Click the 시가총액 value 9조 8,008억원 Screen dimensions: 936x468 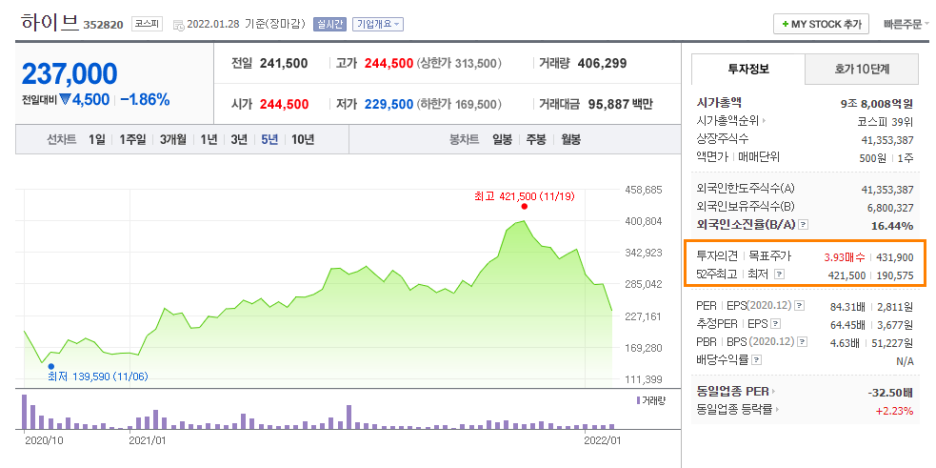(876, 103)
